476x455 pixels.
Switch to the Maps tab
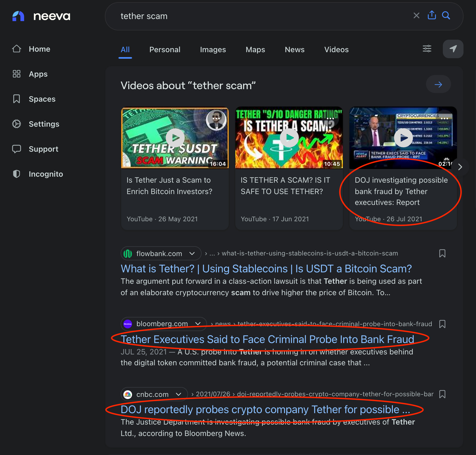[255, 49]
